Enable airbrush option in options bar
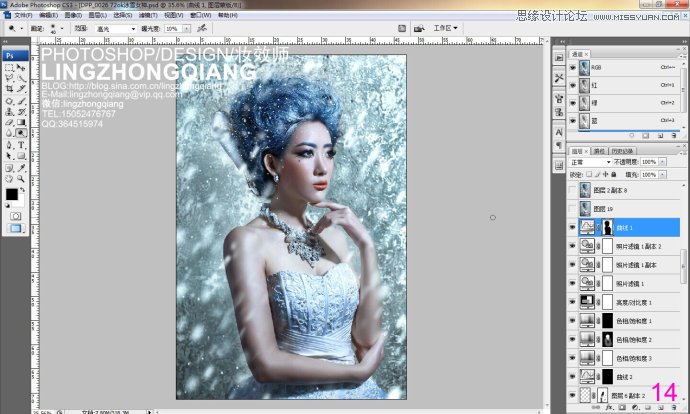 click(202, 28)
